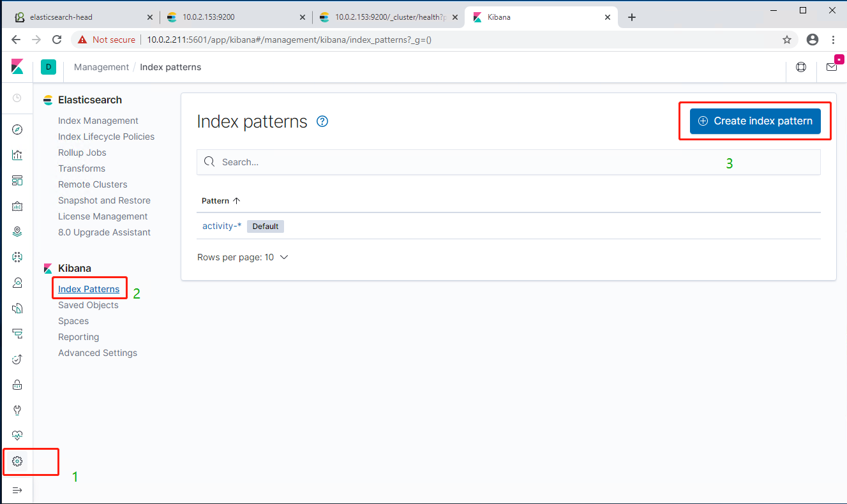Open Chrome profile avatar icon
Viewport: 847px width, 504px height.
(x=813, y=40)
